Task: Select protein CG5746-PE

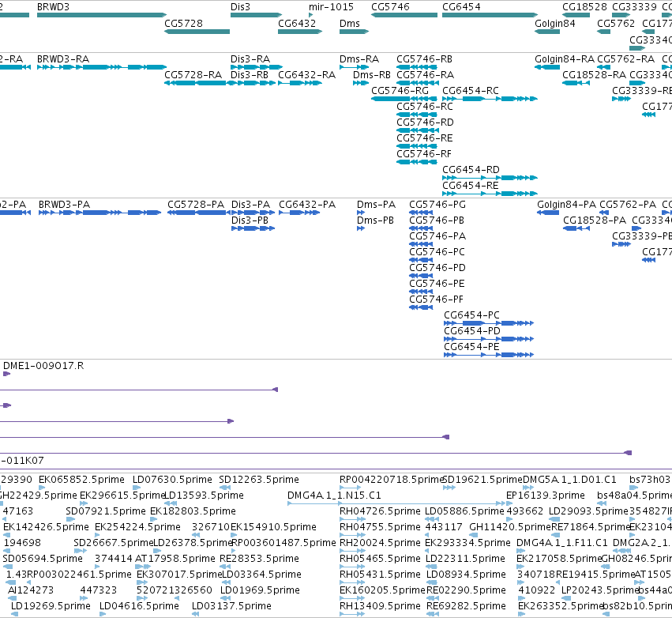Action: point(421,292)
